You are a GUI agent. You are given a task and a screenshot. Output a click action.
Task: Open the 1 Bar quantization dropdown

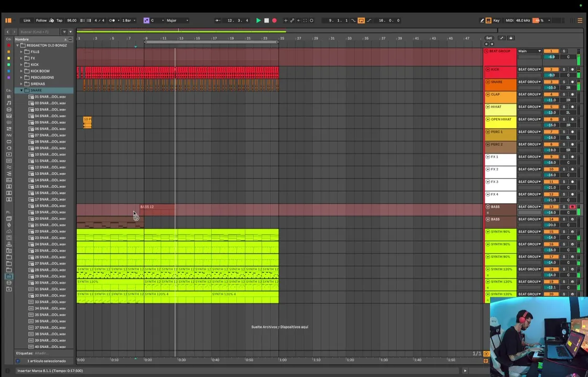128,20
